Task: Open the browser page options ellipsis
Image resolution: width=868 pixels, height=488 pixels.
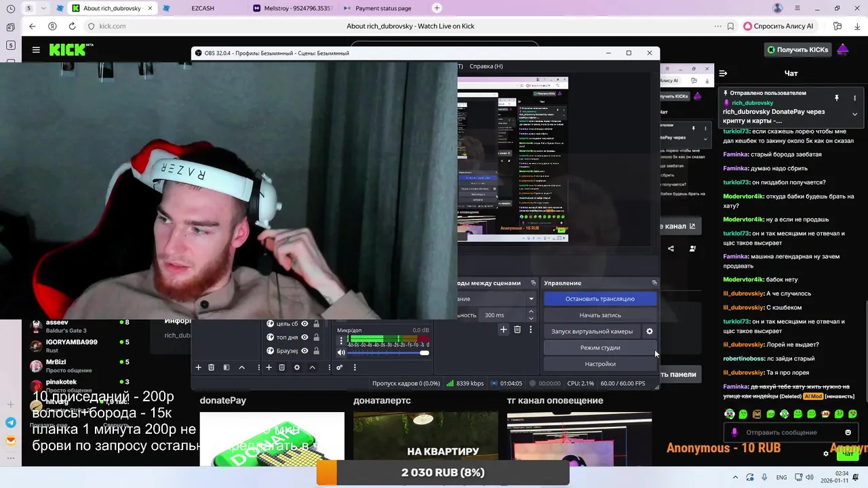Action: pos(717,26)
